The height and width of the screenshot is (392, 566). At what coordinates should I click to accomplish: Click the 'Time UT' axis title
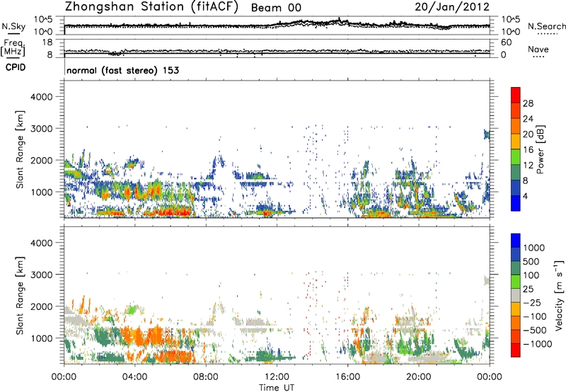click(x=277, y=388)
